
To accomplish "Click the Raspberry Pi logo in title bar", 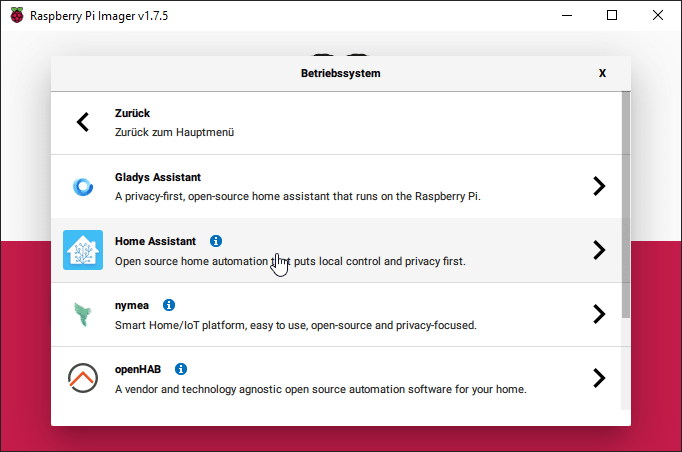I will pos(17,15).
